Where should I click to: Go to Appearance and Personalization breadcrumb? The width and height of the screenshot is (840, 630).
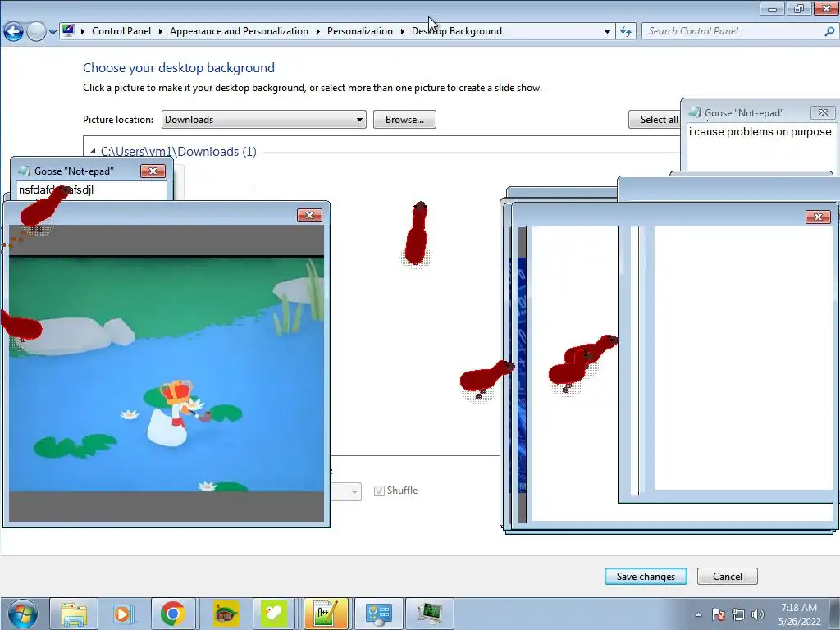click(239, 31)
